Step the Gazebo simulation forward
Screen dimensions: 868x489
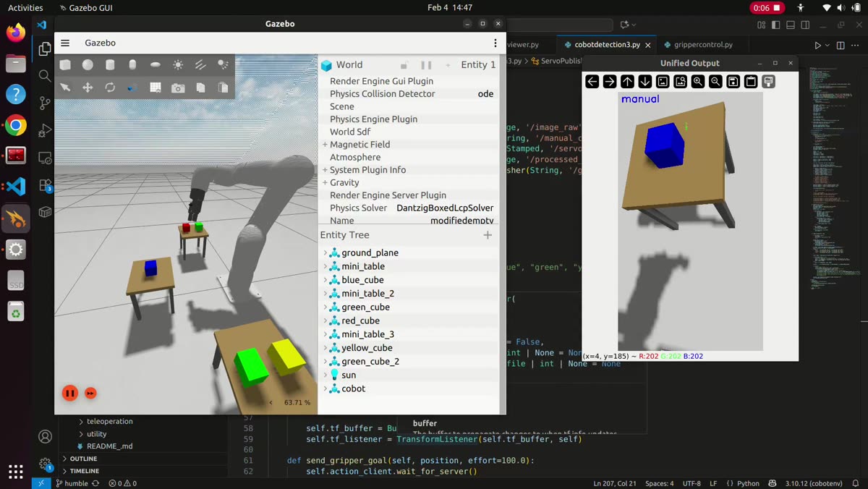[x=90, y=394]
